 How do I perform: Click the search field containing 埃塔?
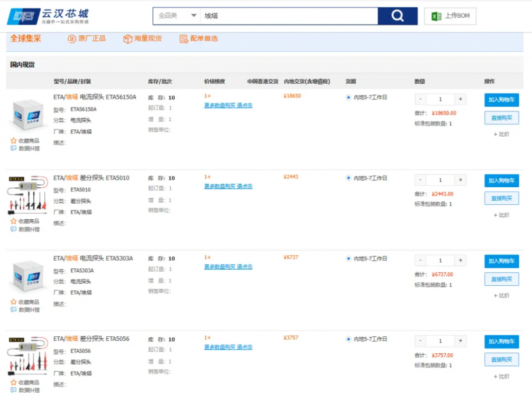click(288, 16)
